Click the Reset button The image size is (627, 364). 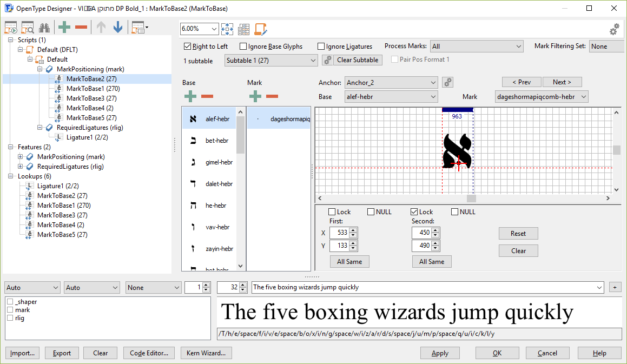tap(518, 233)
